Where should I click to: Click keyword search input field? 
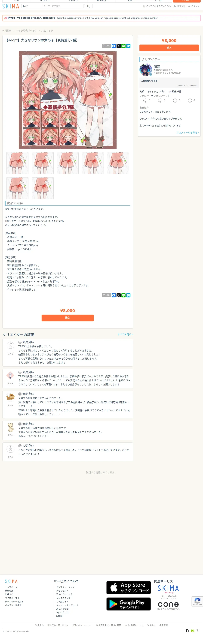63,6
